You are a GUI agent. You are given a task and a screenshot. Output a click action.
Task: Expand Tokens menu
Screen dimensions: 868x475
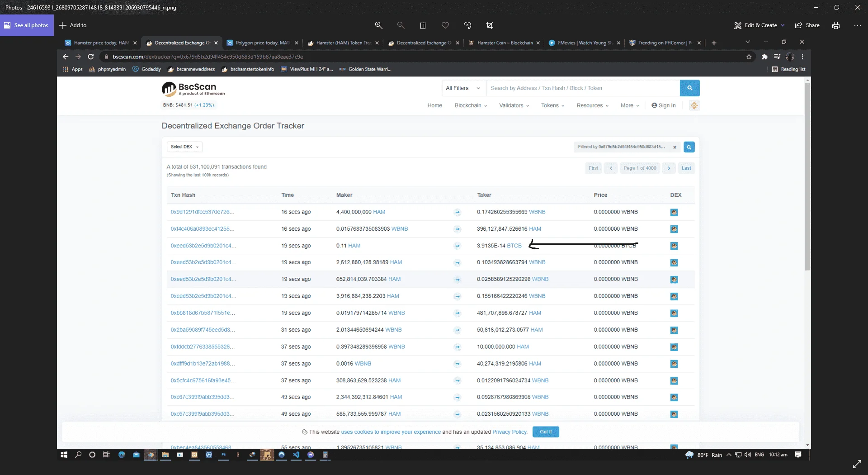552,105
